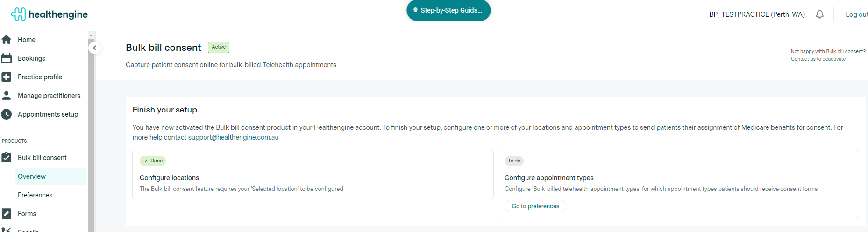868x232 pixels.
Task: Open notifications bell icon
Action: pyautogui.click(x=819, y=14)
